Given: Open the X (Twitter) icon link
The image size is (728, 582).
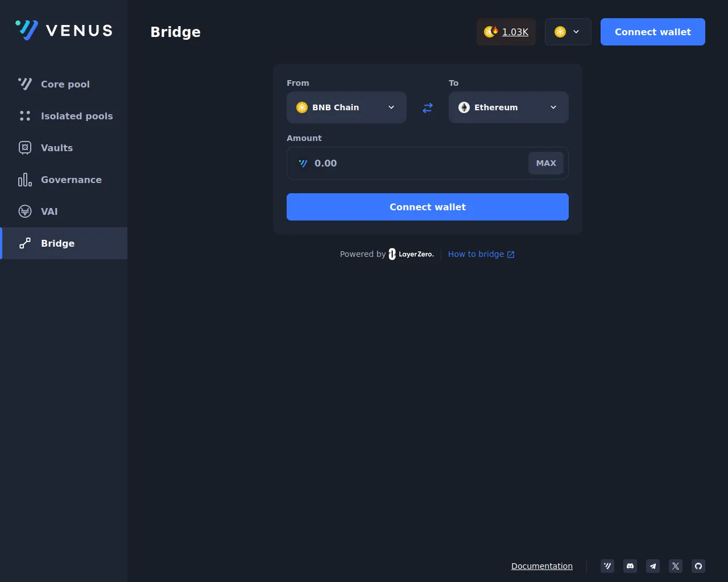Looking at the screenshot, I should tap(676, 566).
